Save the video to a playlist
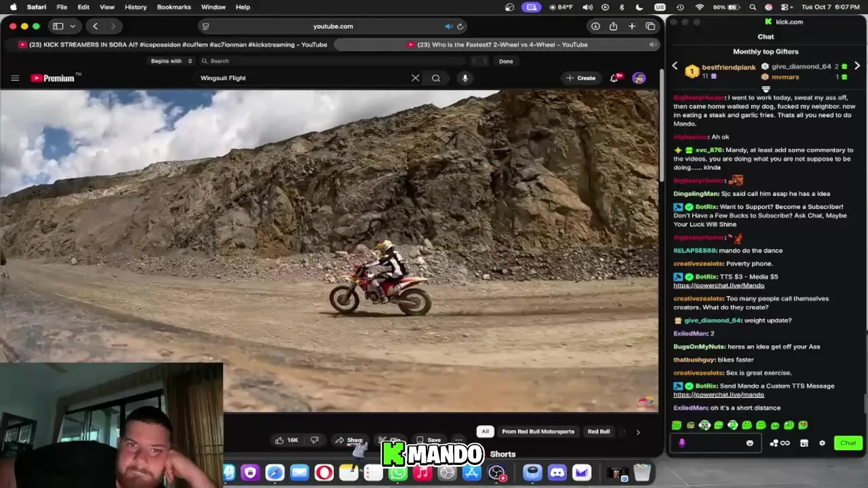This screenshot has width=868, height=488. coord(429,440)
